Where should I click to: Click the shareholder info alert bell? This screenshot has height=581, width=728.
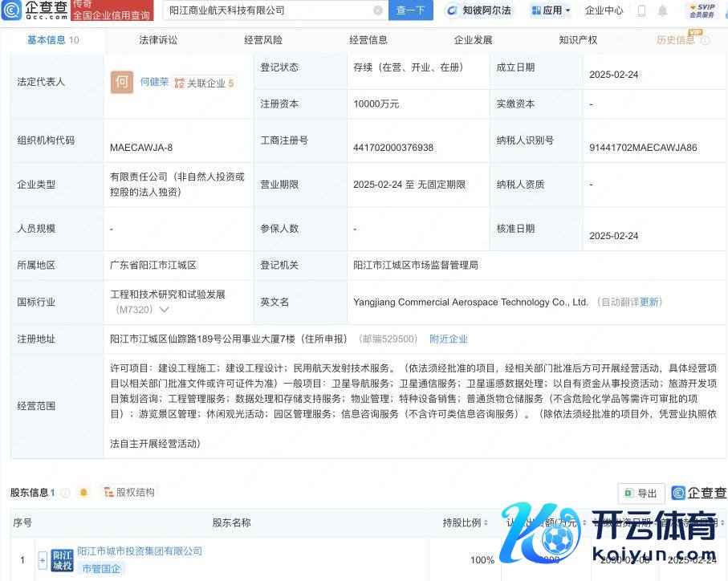(83, 493)
